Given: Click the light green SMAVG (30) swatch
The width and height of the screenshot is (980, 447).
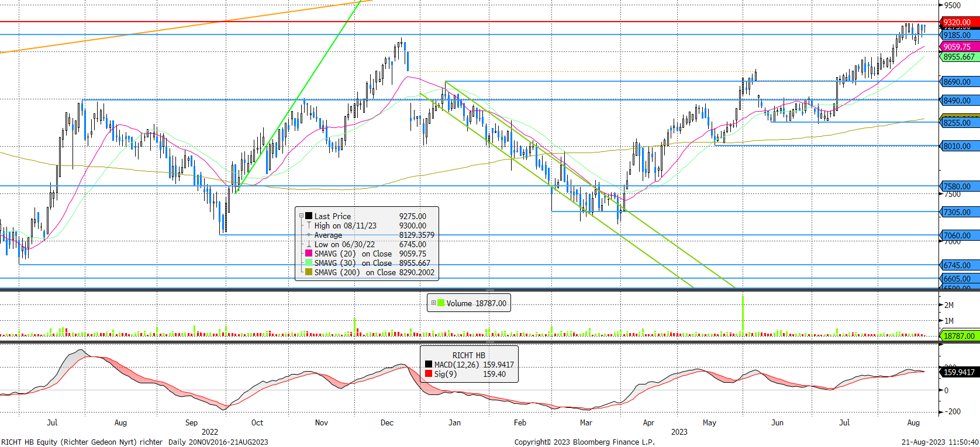Looking at the screenshot, I should 309,262.
